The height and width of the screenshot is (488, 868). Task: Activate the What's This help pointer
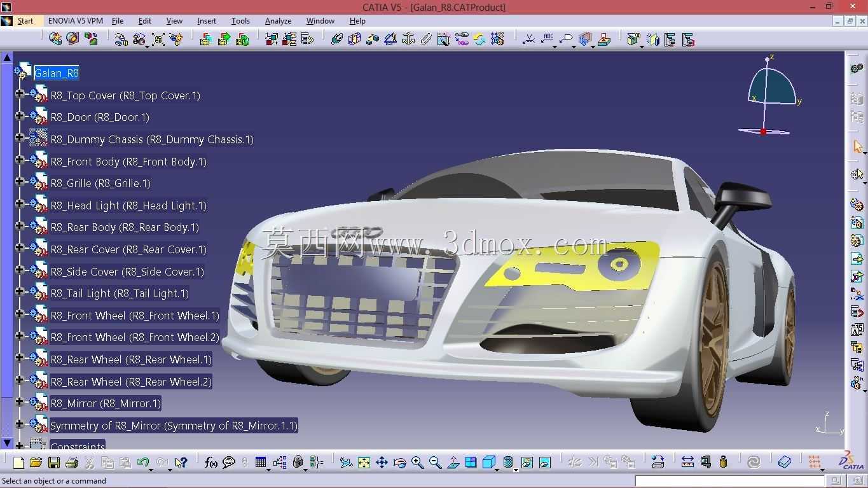point(181,463)
